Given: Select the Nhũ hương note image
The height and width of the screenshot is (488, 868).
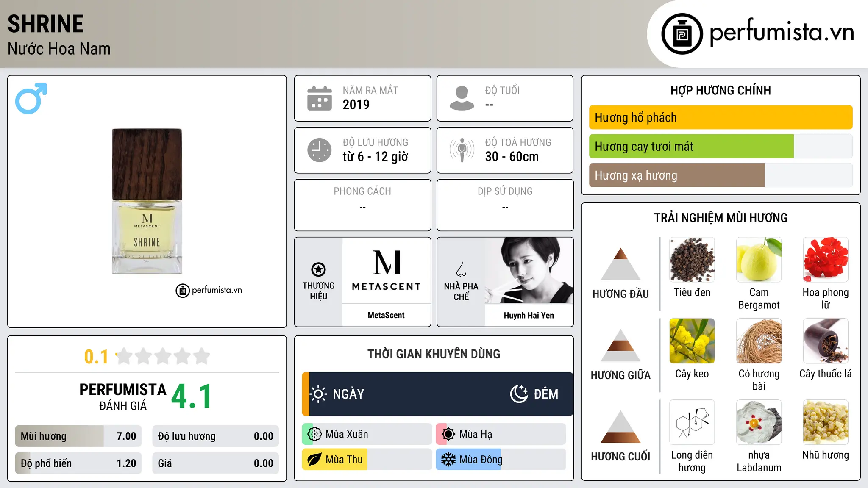Looking at the screenshot, I should [826, 422].
